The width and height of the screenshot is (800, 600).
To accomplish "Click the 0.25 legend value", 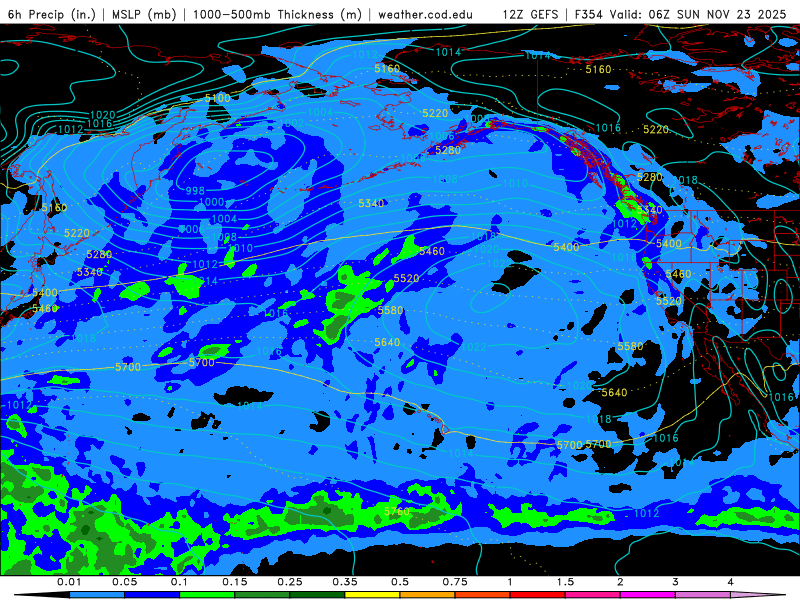I will [290, 582].
